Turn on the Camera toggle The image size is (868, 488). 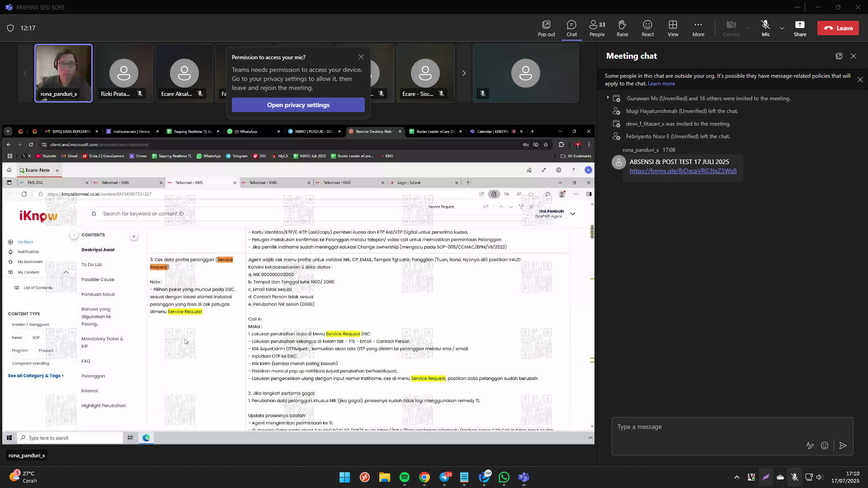tap(731, 28)
